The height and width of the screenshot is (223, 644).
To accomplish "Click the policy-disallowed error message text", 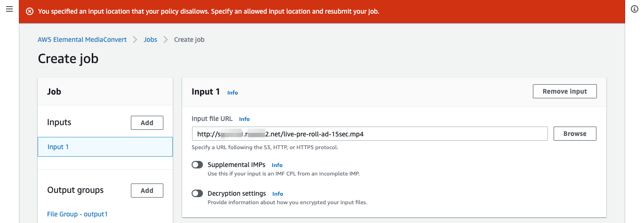I will (209, 11).
